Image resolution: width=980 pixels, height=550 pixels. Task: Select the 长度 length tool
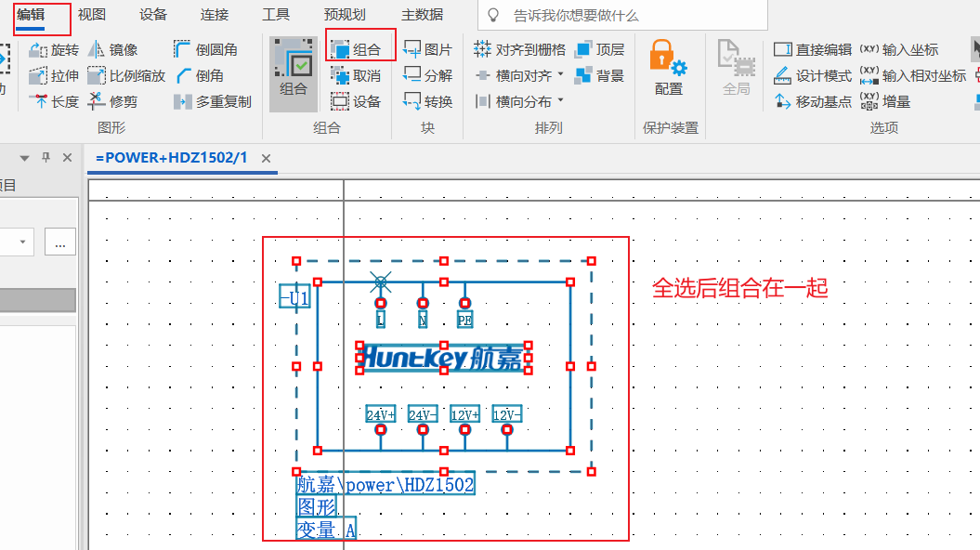[x=54, y=102]
